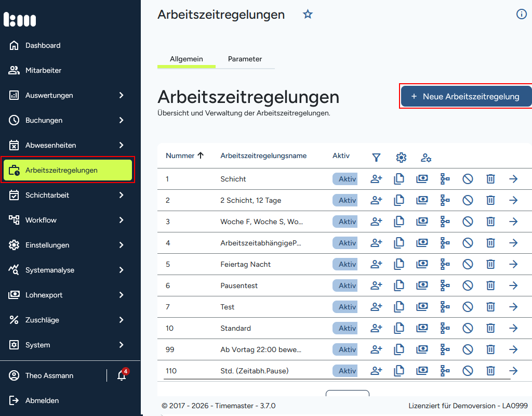Switch to the Parameter tab
This screenshot has height=416, width=532.
coord(245,59)
